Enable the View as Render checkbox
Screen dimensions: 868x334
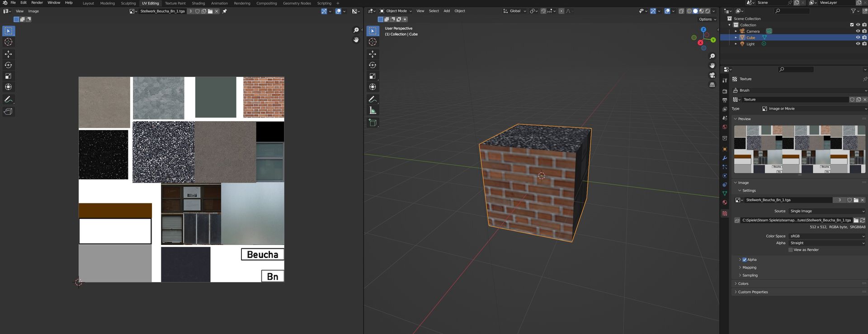tap(791, 250)
